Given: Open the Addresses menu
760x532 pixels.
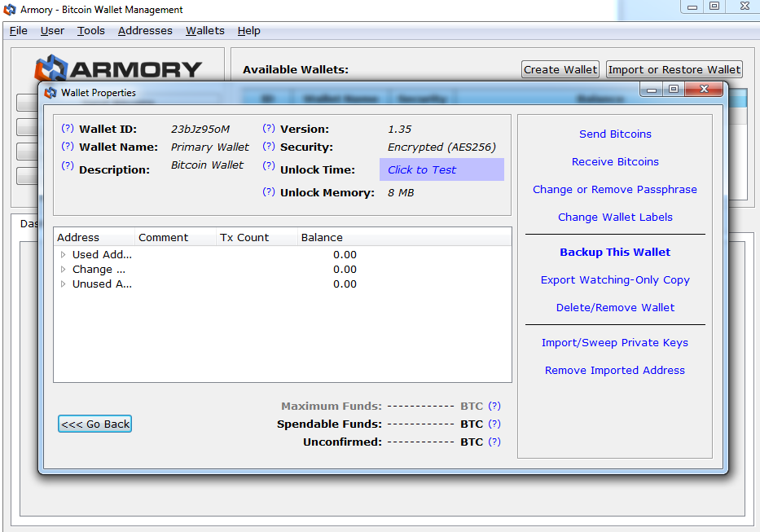Looking at the screenshot, I should point(146,31).
